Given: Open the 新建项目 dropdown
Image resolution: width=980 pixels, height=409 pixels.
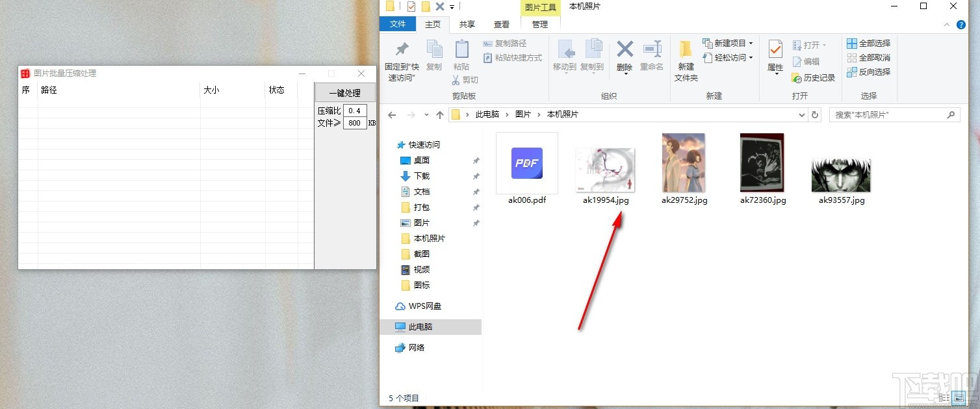Looking at the screenshot, I should pyautogui.click(x=727, y=43).
